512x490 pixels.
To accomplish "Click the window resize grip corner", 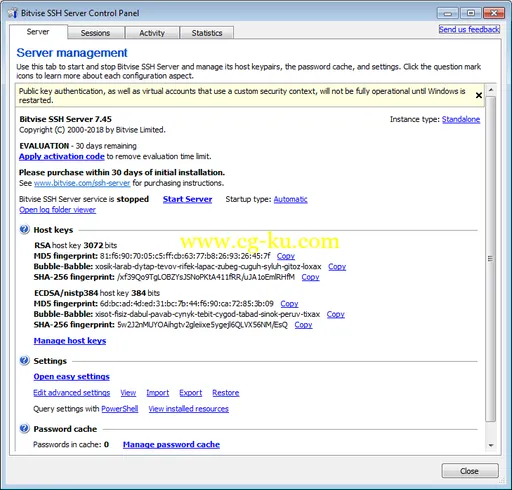I will pyautogui.click(x=501, y=481).
